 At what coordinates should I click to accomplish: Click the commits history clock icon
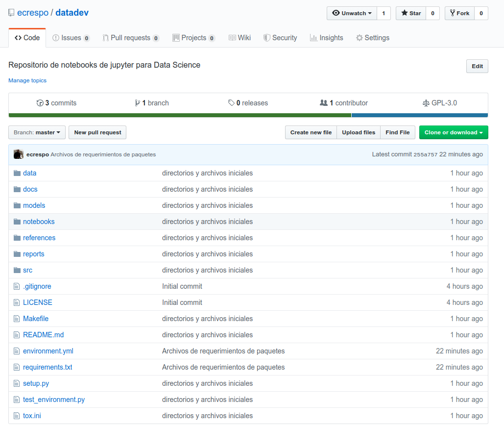[x=40, y=103]
